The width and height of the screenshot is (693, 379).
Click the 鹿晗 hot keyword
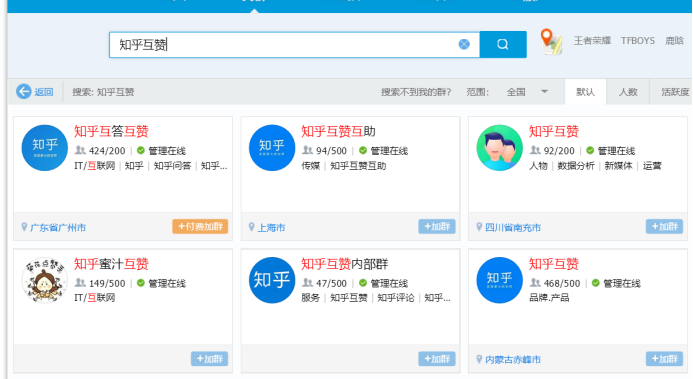[674, 41]
